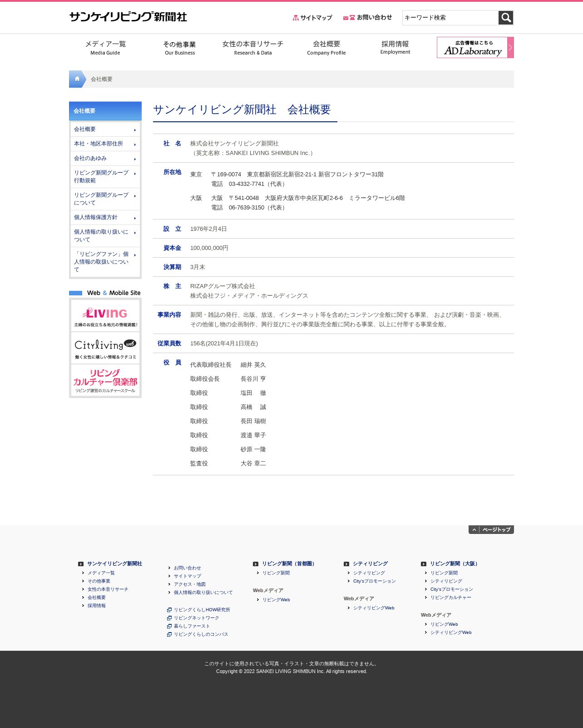The height and width of the screenshot is (728, 583).
Task: Click breadcrumb text 会社概要
Action: pos(102,79)
